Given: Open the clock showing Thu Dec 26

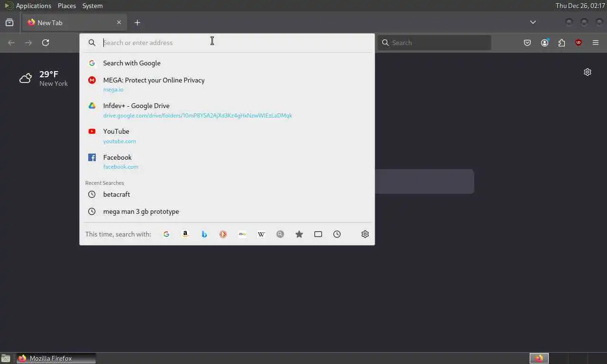Looking at the screenshot, I should (x=580, y=6).
